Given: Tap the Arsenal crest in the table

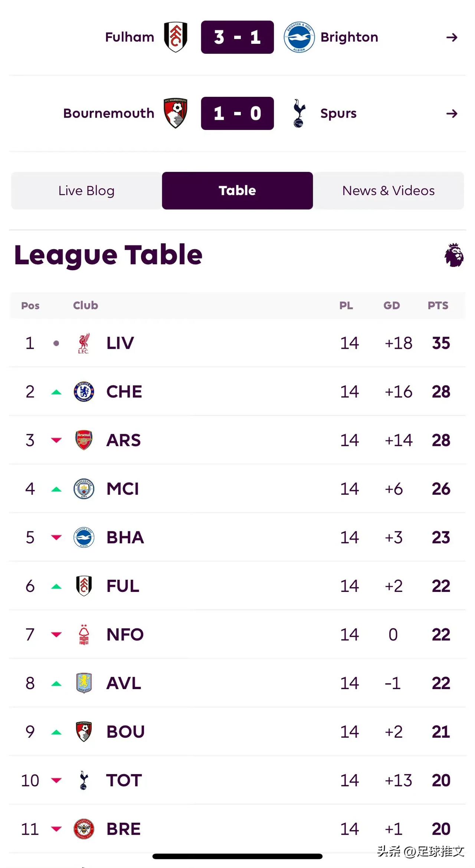Looking at the screenshot, I should point(84,440).
